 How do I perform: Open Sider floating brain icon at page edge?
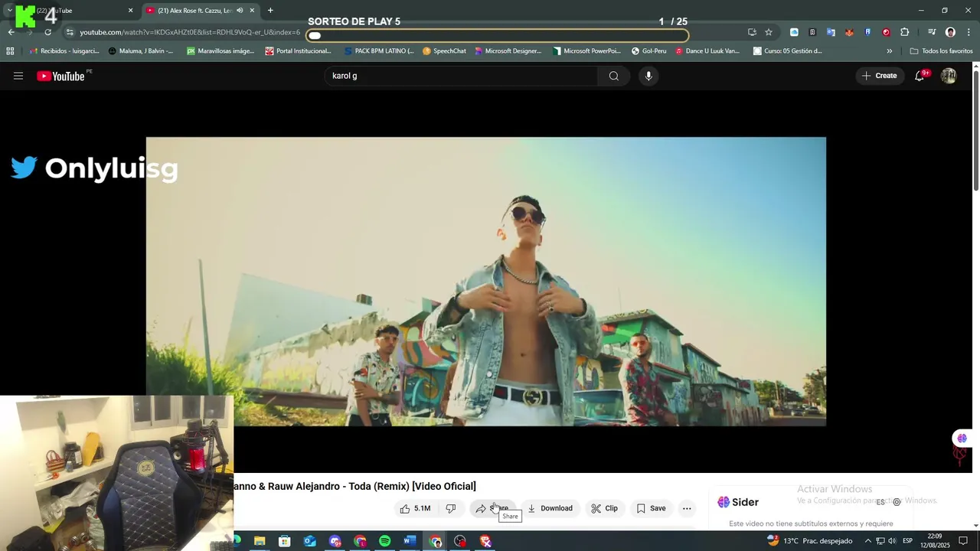(962, 439)
